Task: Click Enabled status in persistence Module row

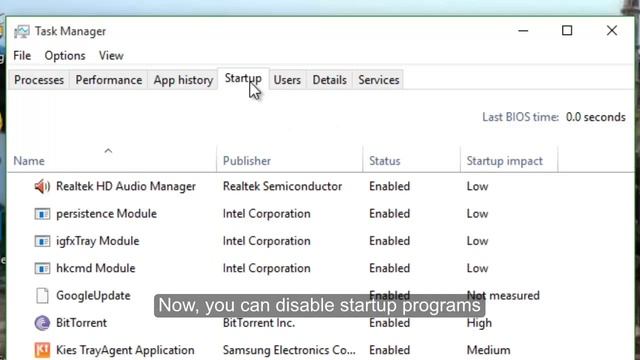Action: pos(390,214)
